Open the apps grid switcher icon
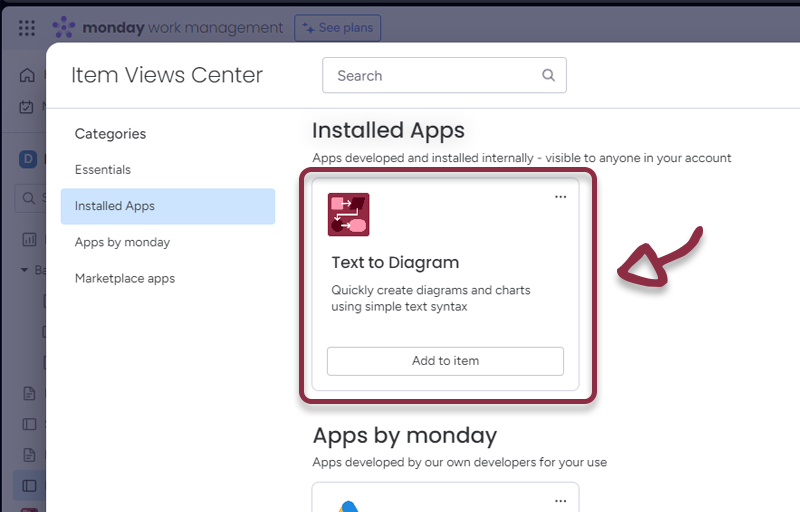Image resolution: width=800 pixels, height=512 pixels. [27, 28]
